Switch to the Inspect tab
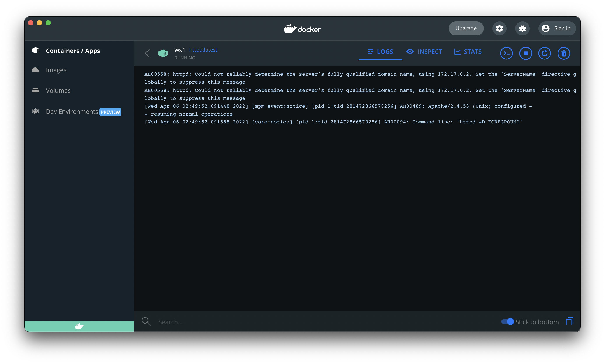Viewport: 605px width, 364px height. [x=424, y=52]
